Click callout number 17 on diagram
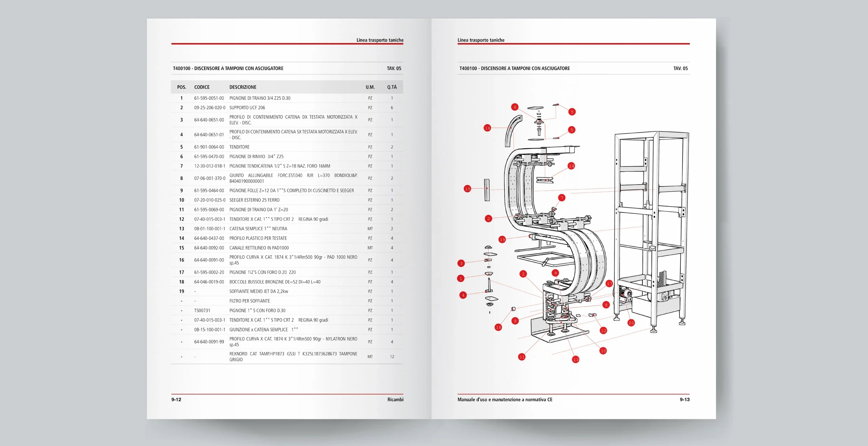 click(609, 284)
